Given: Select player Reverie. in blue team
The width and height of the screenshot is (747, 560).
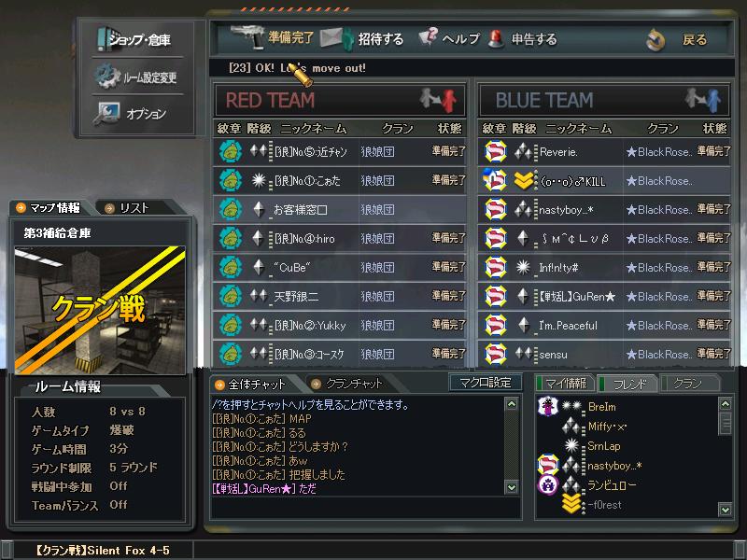Looking at the screenshot, I should click(604, 152).
